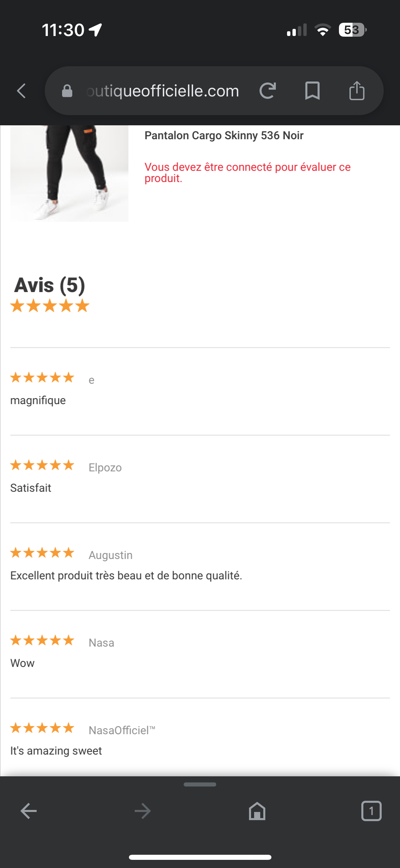Open the share sheet icon
The height and width of the screenshot is (868, 400).
357,90
